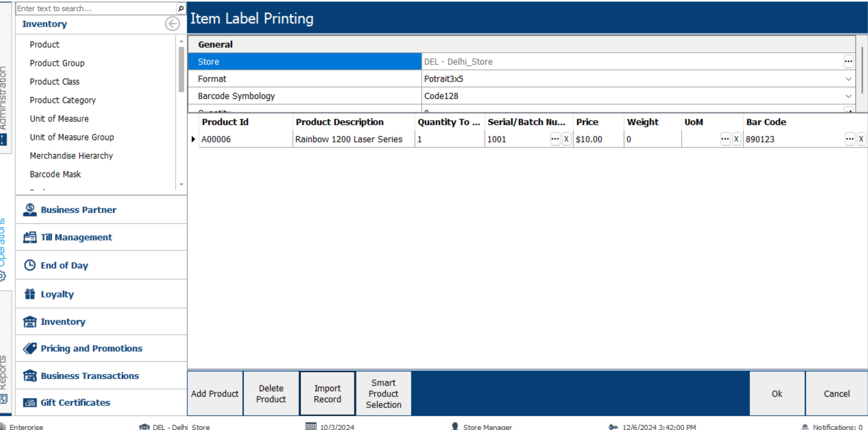Screen dimensions: 868x430
Task: Select Product Group item
Action: 57,63
